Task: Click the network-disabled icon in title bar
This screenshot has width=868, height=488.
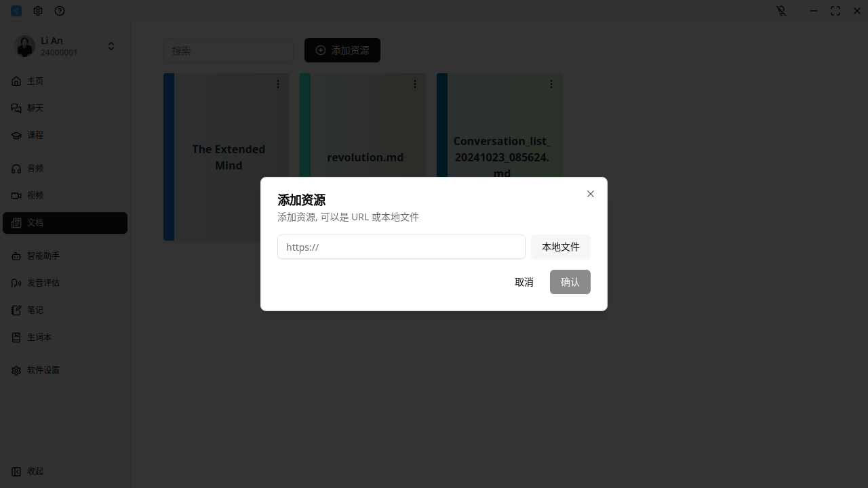Action: (x=781, y=11)
